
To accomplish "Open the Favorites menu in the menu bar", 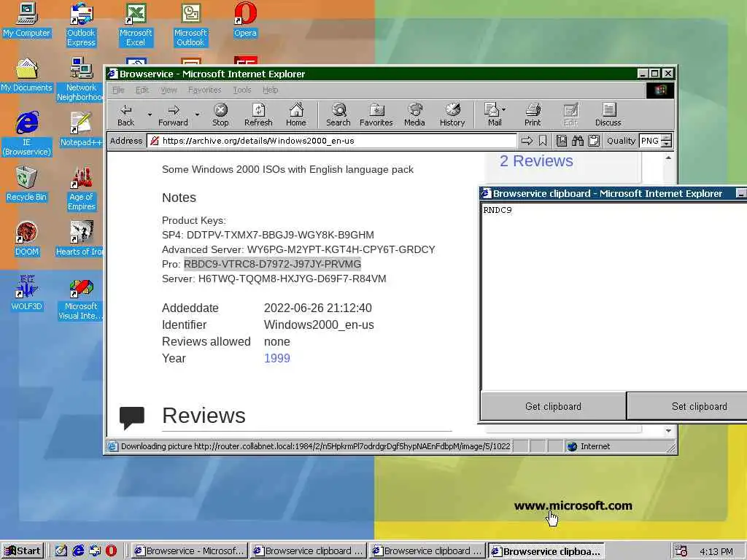I will point(204,90).
